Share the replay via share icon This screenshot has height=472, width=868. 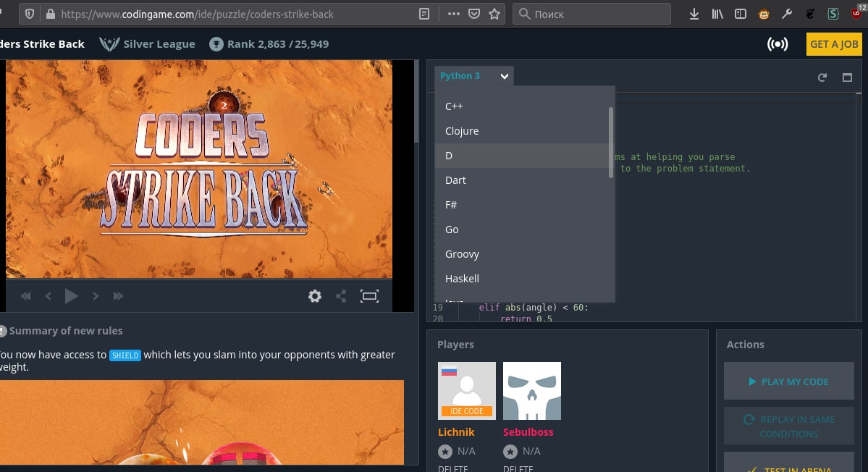coord(341,296)
